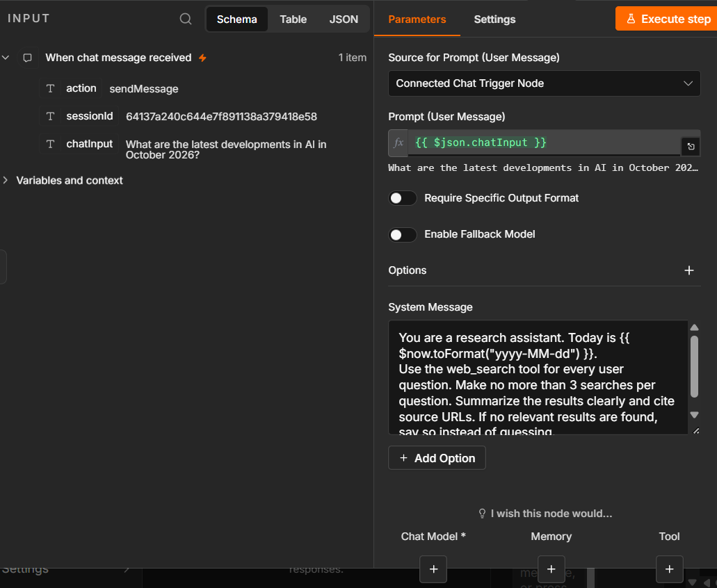The image size is (717, 588).
Task: Open the expression editor expand icon
Action: tap(691, 147)
